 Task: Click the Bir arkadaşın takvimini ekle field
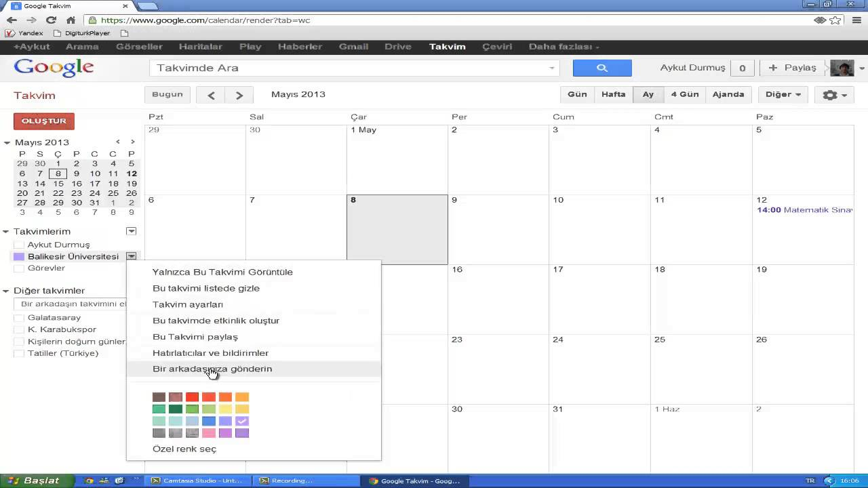click(70, 304)
